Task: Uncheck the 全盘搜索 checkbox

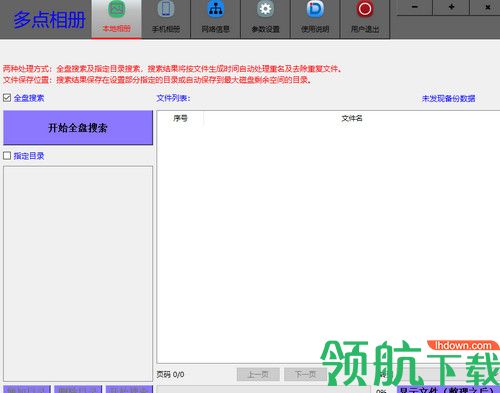Action: (7, 98)
